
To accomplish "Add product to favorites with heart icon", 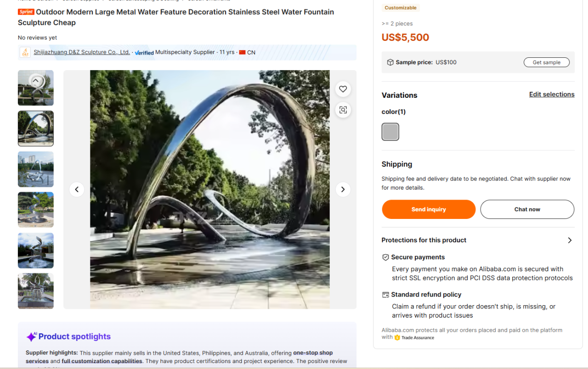I will (343, 89).
